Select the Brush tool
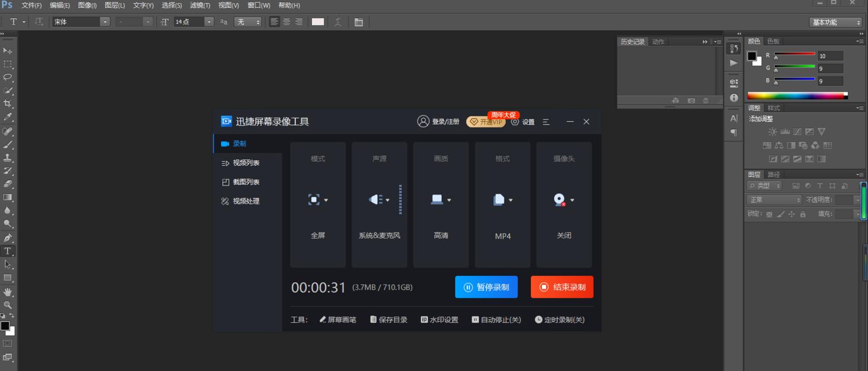The height and width of the screenshot is (371, 868). click(8, 144)
